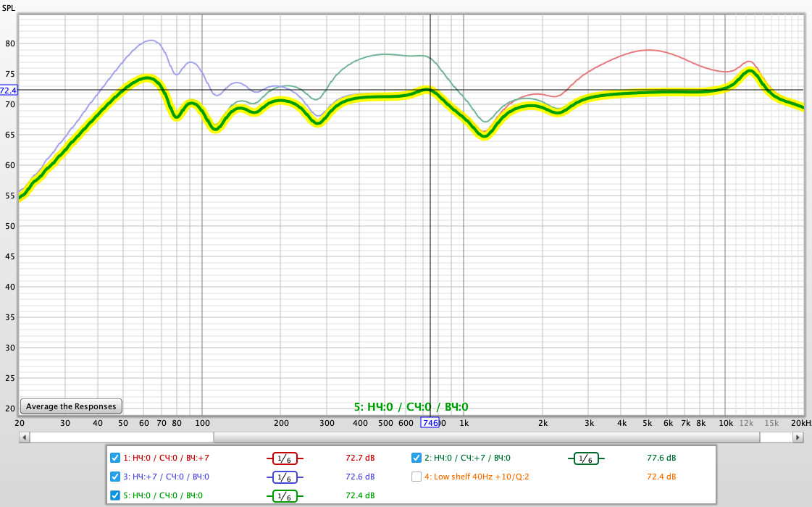
Task: Click the 10k frequency axis label
Action: click(726, 423)
